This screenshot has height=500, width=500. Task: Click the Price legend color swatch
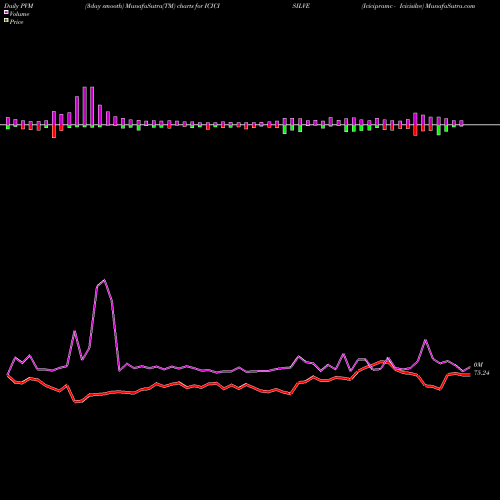[6, 21]
